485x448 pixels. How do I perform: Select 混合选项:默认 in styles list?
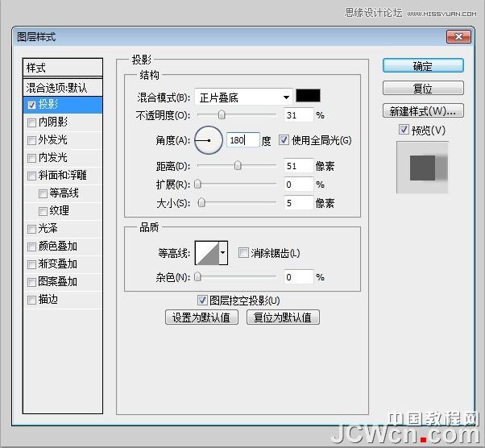63,88
